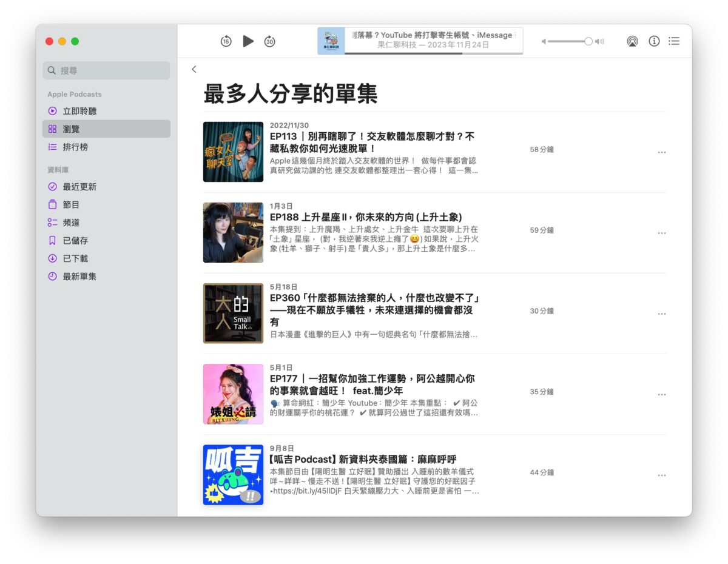
Task: Open more options for the EP177 episode
Action: tap(662, 394)
